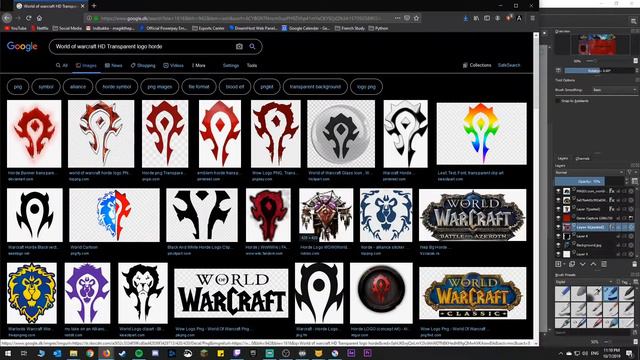Toggle Snap to Assistants checkbox in Krita
Image resolution: width=640 pixels, height=360 pixels.
pyautogui.click(x=558, y=101)
